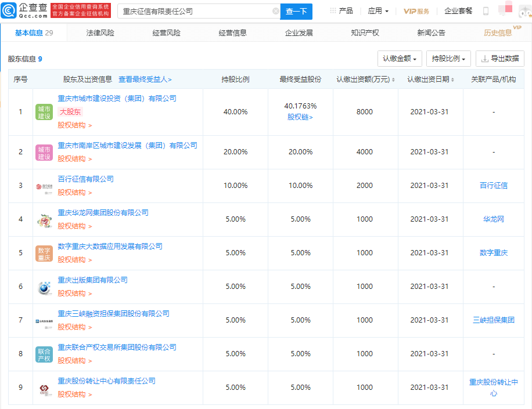Click 重庆股份转让中心 logo in row 9
The width and height of the screenshot is (532, 409).
(44, 390)
